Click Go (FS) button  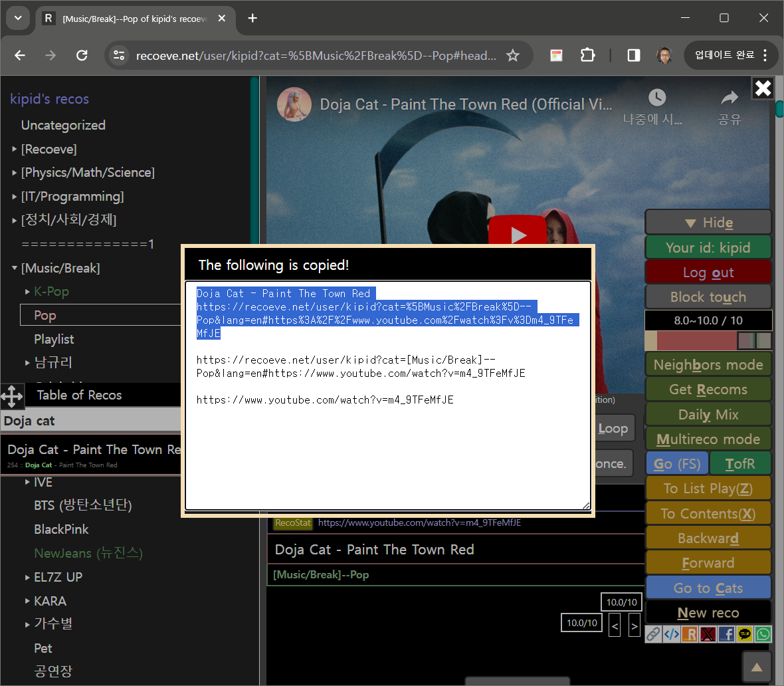pyautogui.click(x=677, y=464)
